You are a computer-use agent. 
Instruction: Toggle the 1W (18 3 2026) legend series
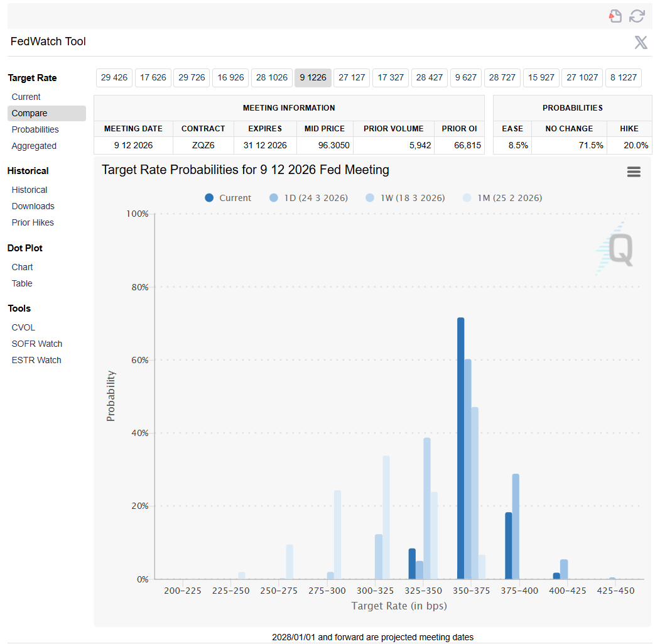tap(405, 198)
